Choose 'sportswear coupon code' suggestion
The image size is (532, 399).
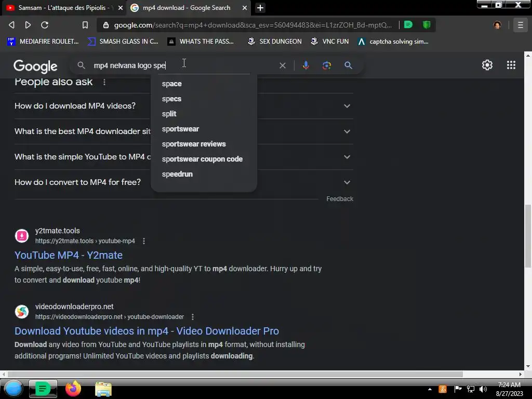[204, 159]
